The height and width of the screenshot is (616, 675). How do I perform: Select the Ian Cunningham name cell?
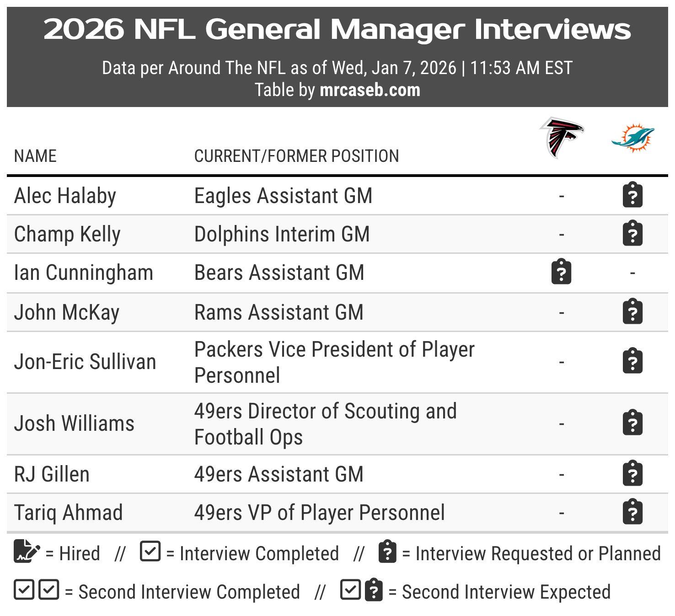click(84, 273)
